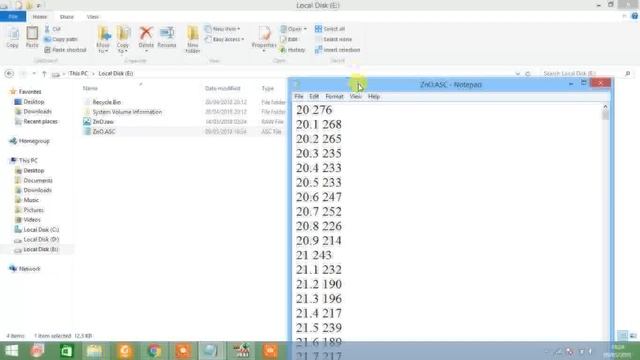Open the ribbon Open dropdown

point(293,29)
